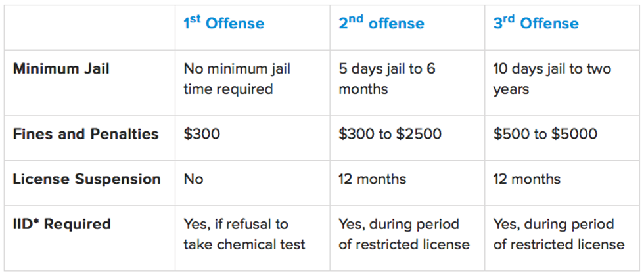
Task: Click the '10 days jail to two years' cell
Action: (552, 79)
